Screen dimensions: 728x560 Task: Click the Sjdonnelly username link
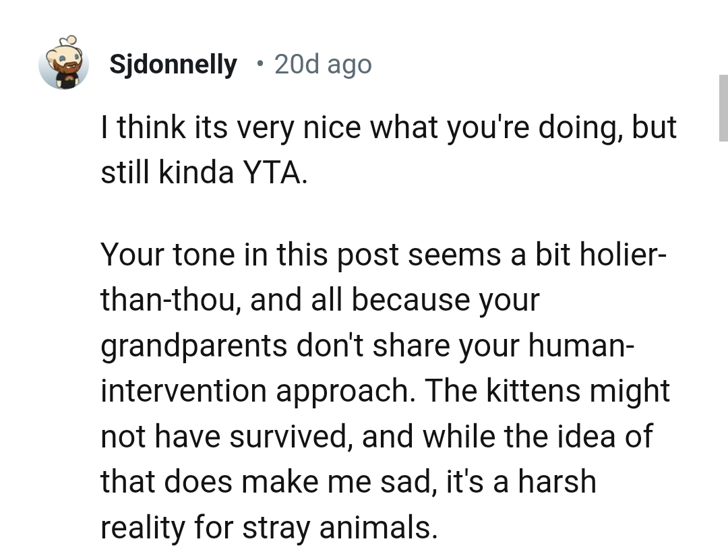[x=173, y=65]
